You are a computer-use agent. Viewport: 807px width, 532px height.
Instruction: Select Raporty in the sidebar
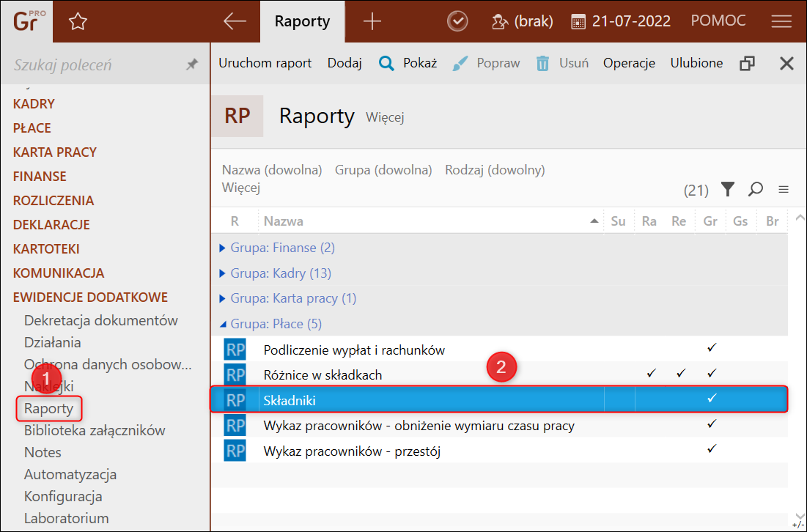coord(48,408)
